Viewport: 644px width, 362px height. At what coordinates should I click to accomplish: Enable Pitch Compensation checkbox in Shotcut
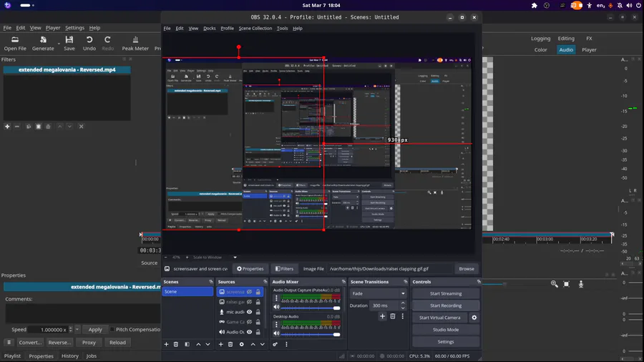click(112, 329)
